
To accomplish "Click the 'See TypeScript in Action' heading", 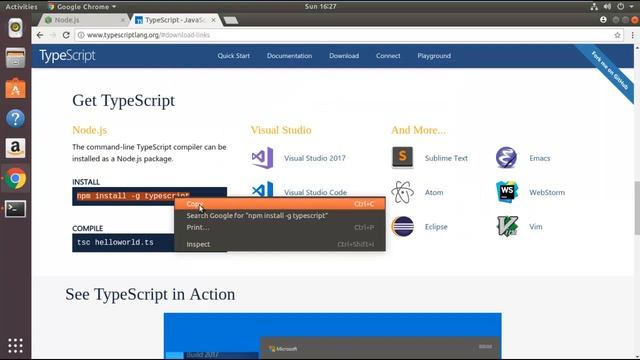I will tap(150, 294).
